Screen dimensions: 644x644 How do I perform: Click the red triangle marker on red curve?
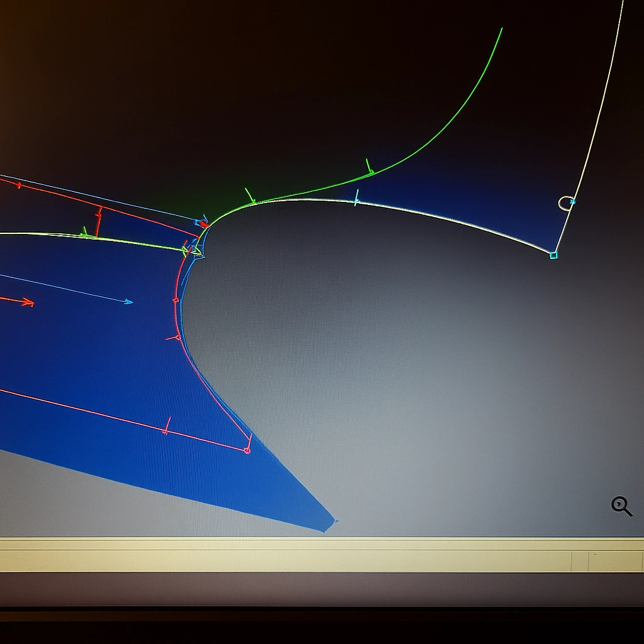click(177, 338)
